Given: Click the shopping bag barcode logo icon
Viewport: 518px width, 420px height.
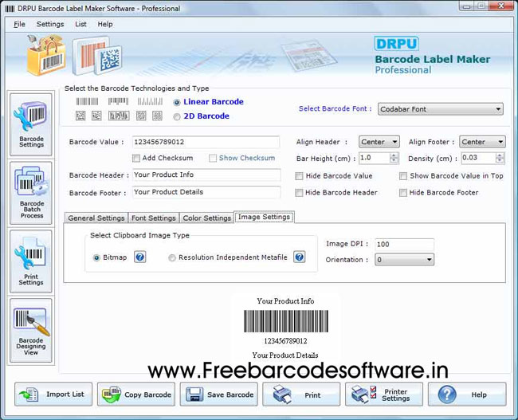Looking at the screenshot, I should point(46,55).
